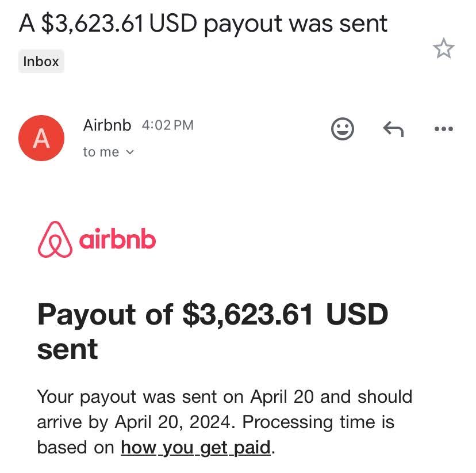Star this Airbnb payout email
The width and height of the screenshot is (476, 473).
(x=443, y=48)
